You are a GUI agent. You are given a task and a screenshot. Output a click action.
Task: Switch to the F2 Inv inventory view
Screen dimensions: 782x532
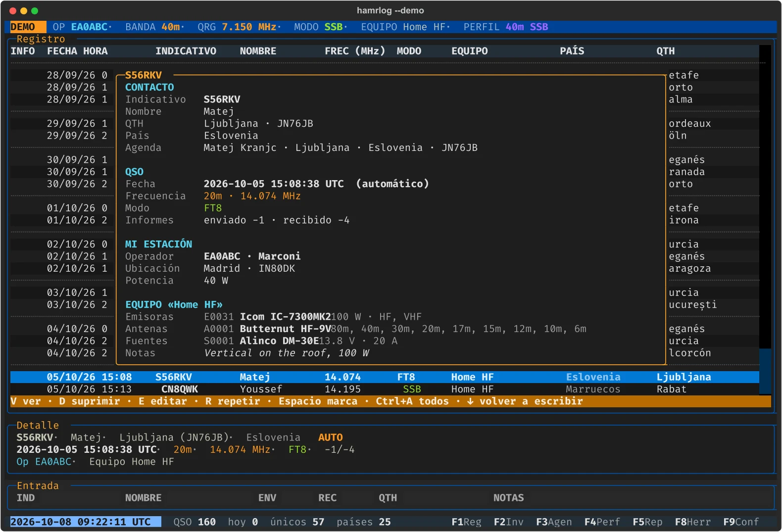508,522
